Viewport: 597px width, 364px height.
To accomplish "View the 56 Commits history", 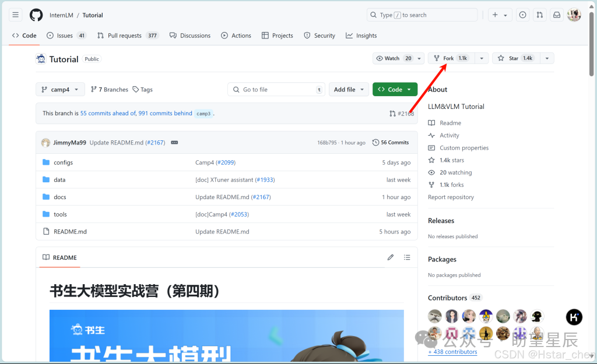I will point(391,142).
